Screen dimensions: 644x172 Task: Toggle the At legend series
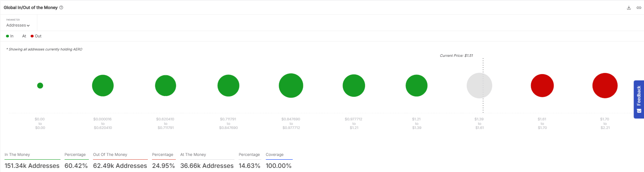pyautogui.click(x=24, y=36)
